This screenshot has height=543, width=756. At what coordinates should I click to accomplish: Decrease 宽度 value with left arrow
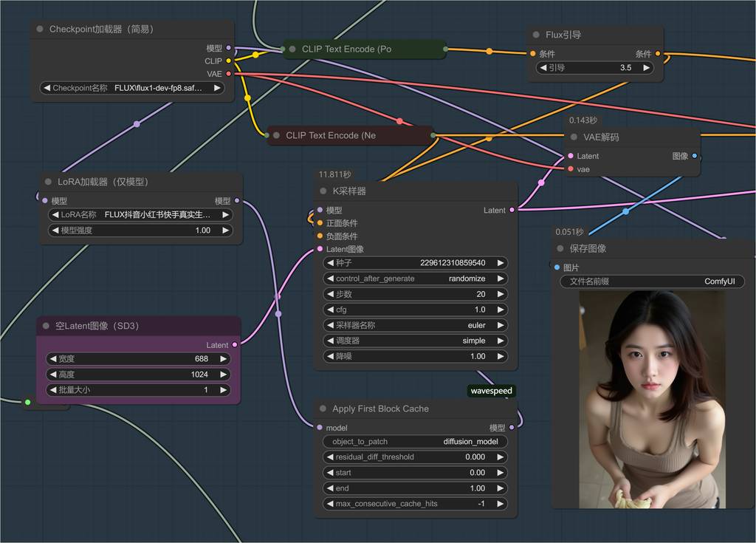point(53,359)
